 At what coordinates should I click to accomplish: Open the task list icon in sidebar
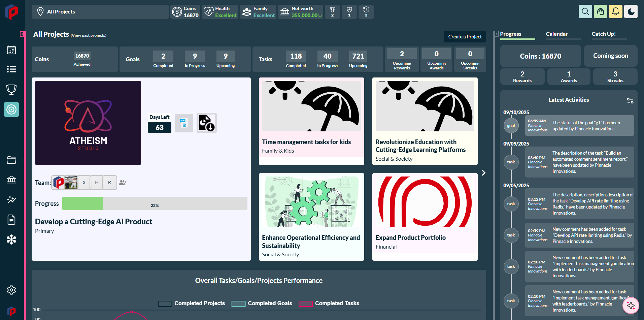point(11,69)
